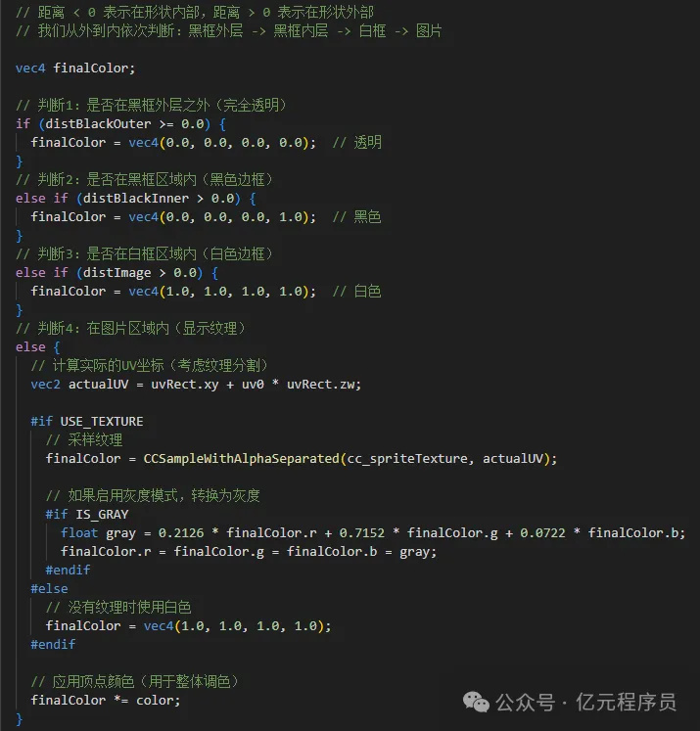This screenshot has height=731, width=700.
Task: Click the comment line starting '// 我们从外到内依次判断'
Action: tap(228, 30)
